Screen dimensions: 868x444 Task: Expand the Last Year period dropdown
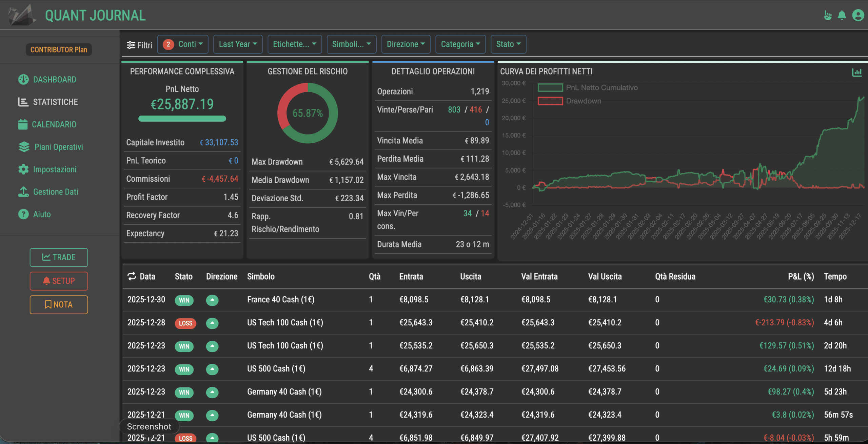point(238,44)
